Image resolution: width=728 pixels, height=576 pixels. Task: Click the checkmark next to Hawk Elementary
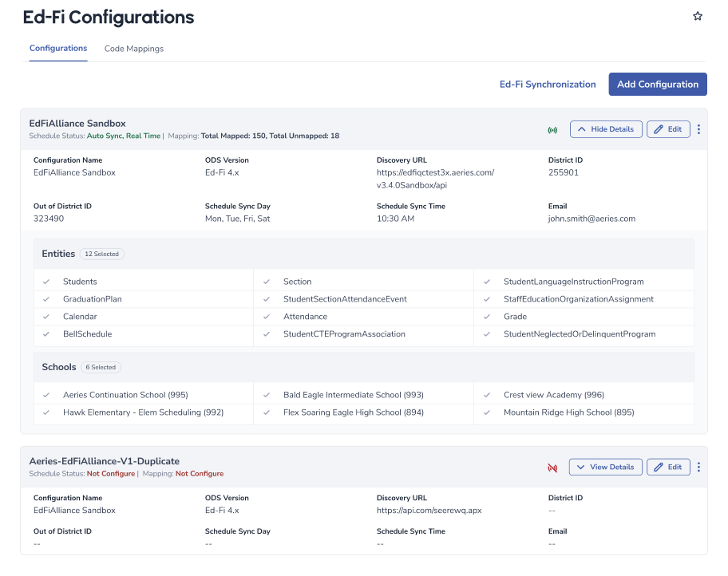(x=46, y=412)
